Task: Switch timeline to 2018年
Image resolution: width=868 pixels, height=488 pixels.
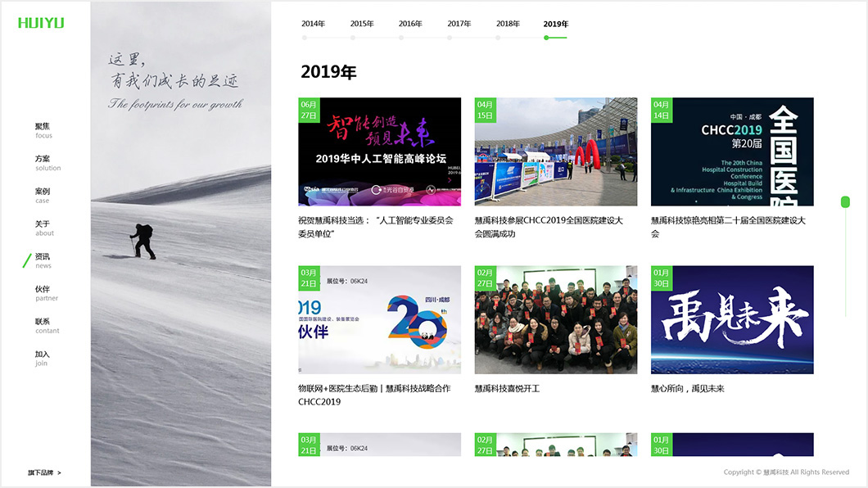Action: pyautogui.click(x=508, y=24)
